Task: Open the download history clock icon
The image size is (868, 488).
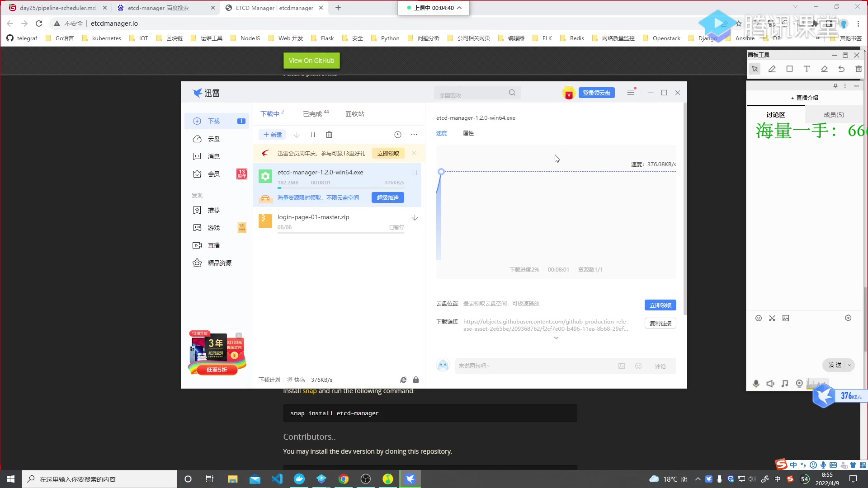Action: 398,135
